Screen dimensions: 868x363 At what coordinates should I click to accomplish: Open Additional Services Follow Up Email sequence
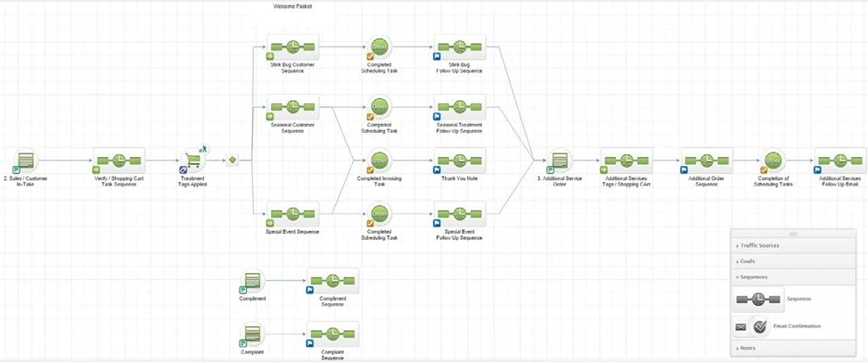839,161
